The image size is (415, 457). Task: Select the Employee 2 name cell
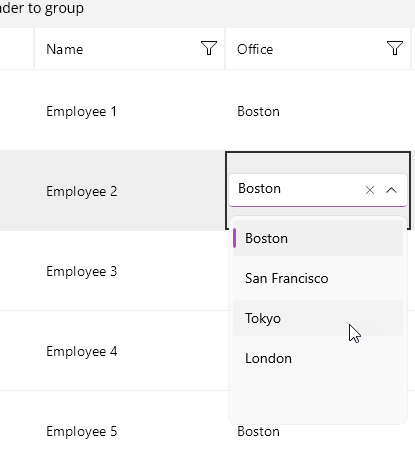(129, 191)
